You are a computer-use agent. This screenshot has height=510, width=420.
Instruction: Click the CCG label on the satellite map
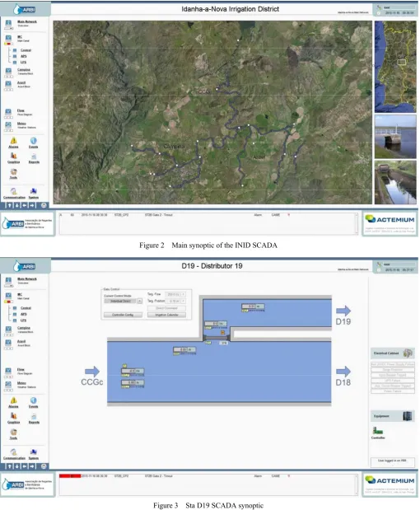pyautogui.click(x=204, y=91)
